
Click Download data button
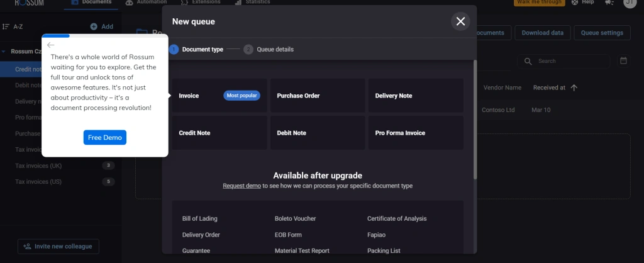coord(543,33)
